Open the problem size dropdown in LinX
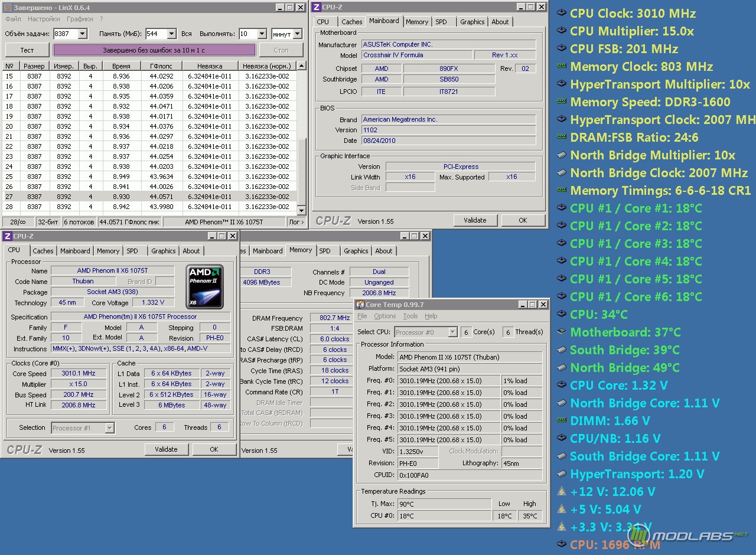756x555 pixels. (x=82, y=34)
